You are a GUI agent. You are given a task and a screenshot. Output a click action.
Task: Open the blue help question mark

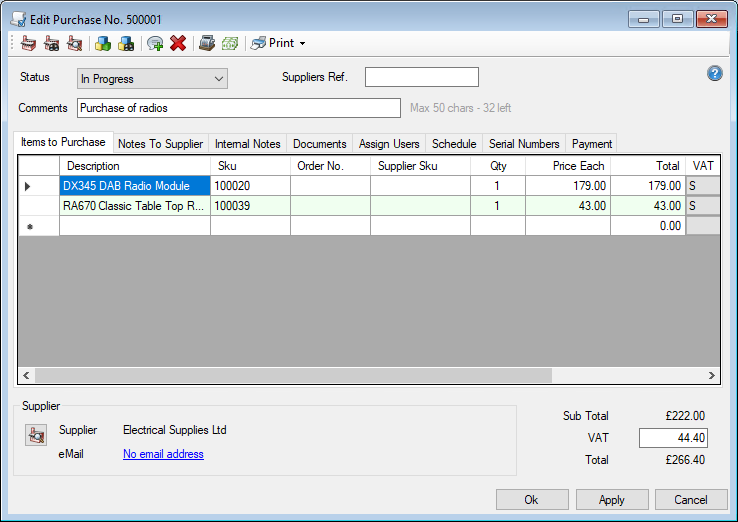click(714, 73)
